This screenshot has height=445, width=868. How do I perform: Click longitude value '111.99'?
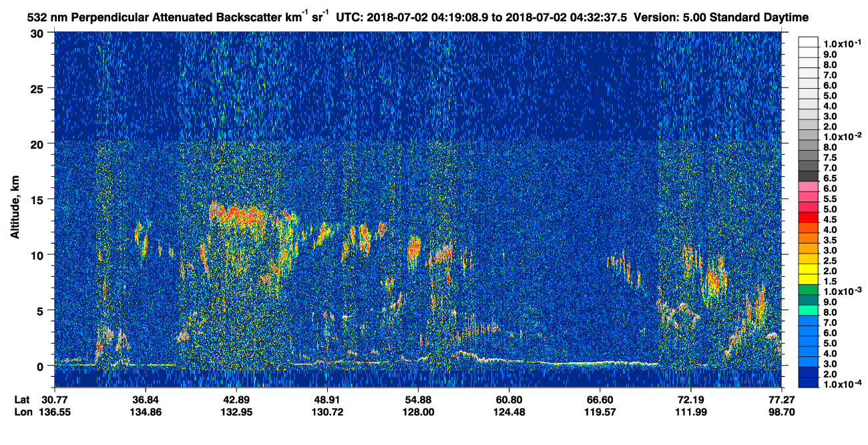[690, 412]
